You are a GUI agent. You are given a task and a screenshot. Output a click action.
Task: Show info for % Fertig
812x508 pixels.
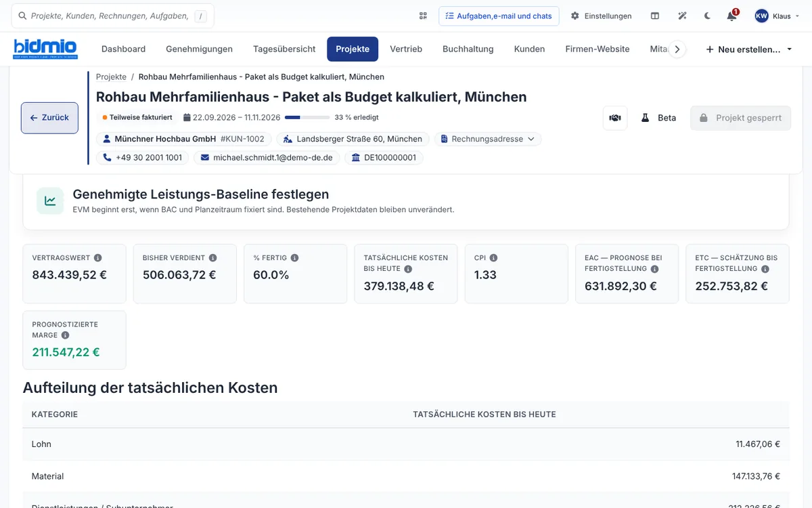tap(294, 258)
